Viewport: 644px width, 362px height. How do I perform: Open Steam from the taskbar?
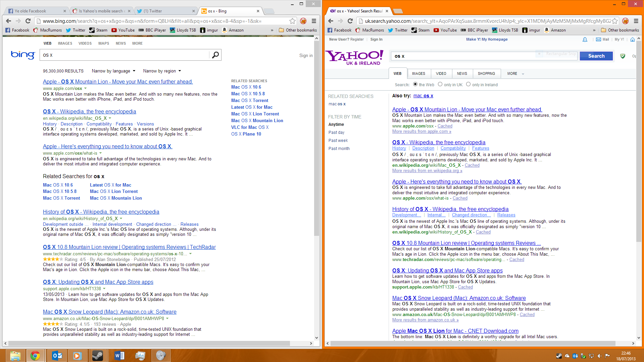pyautogui.click(x=98, y=356)
